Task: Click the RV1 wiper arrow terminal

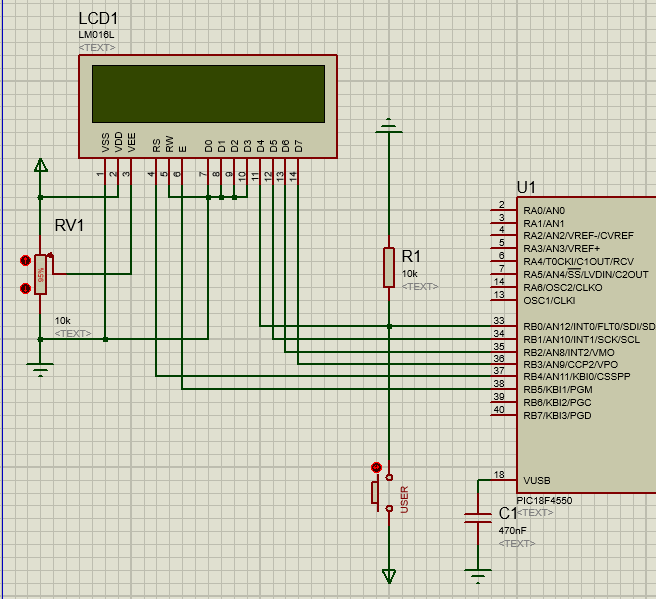Action: pos(51,255)
